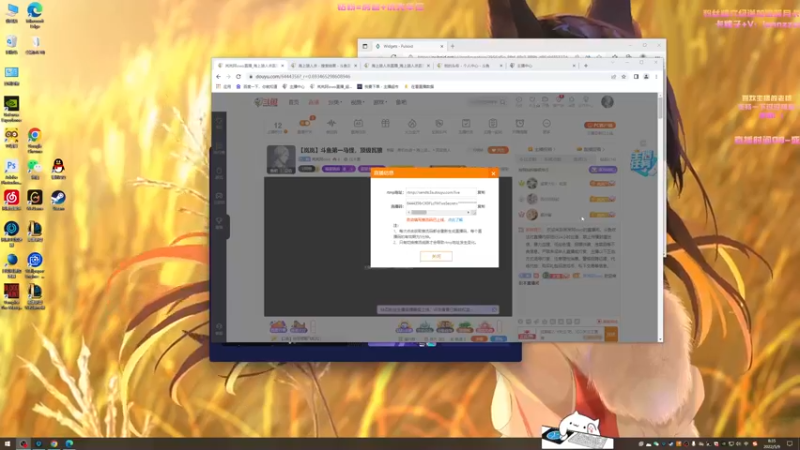Screen dimensions: 800x450
Task: Open Wallpaper Engine desktop shortcut
Action: tap(35, 265)
